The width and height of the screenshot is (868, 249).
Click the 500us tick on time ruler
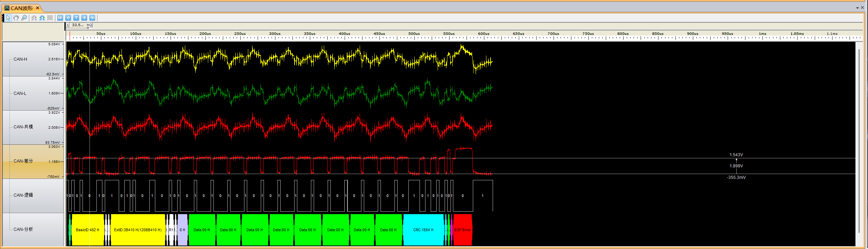(414, 34)
